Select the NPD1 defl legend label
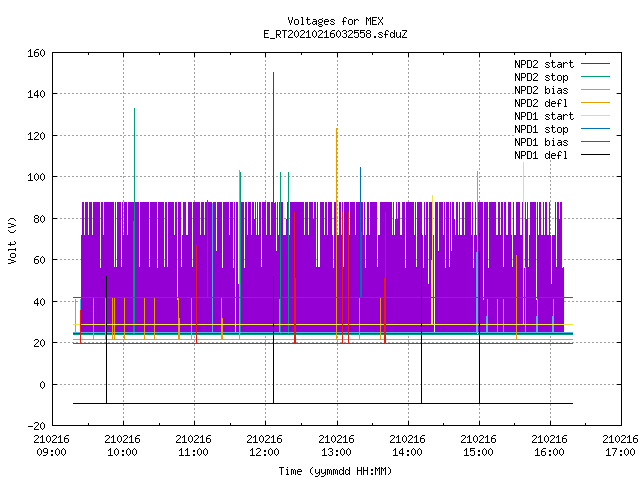Image resolution: width=640 pixels, height=480 pixels. coord(541,156)
